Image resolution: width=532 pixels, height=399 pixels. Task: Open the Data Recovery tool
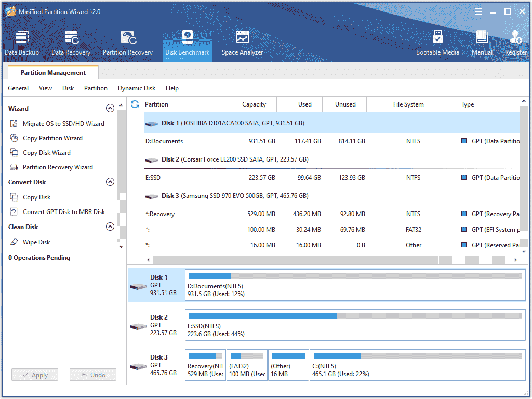point(71,42)
